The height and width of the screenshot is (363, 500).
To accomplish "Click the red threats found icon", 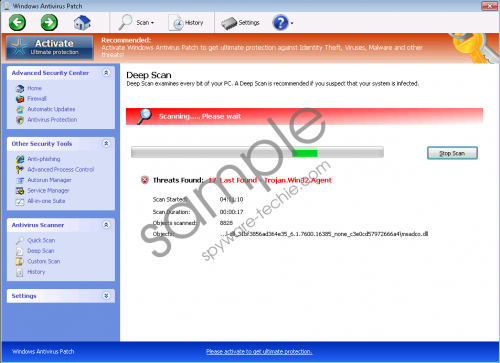I will (x=145, y=180).
